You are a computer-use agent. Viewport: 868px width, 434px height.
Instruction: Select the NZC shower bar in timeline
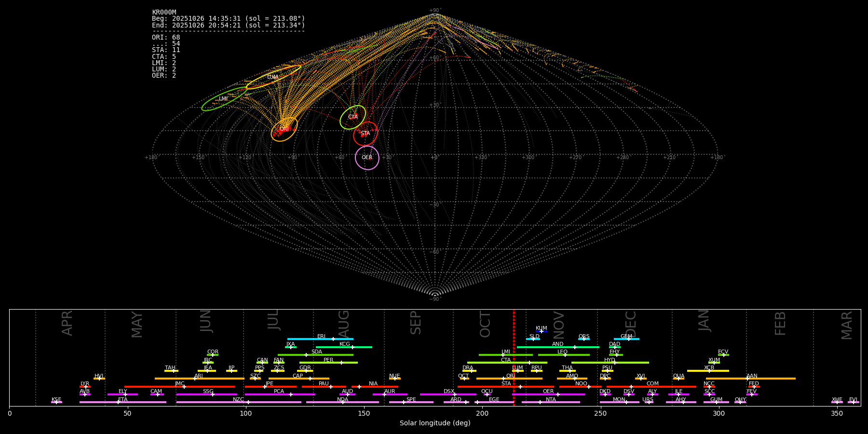point(239,402)
